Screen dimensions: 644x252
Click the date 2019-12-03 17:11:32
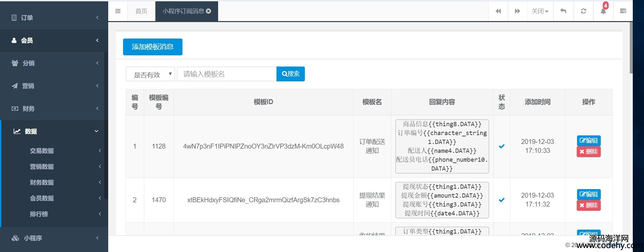(537, 200)
